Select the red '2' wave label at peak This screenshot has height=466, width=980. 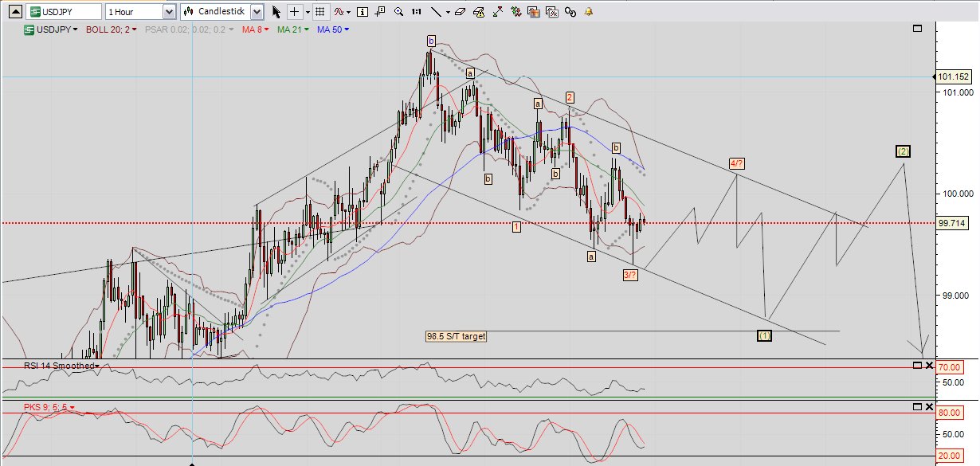click(x=570, y=97)
